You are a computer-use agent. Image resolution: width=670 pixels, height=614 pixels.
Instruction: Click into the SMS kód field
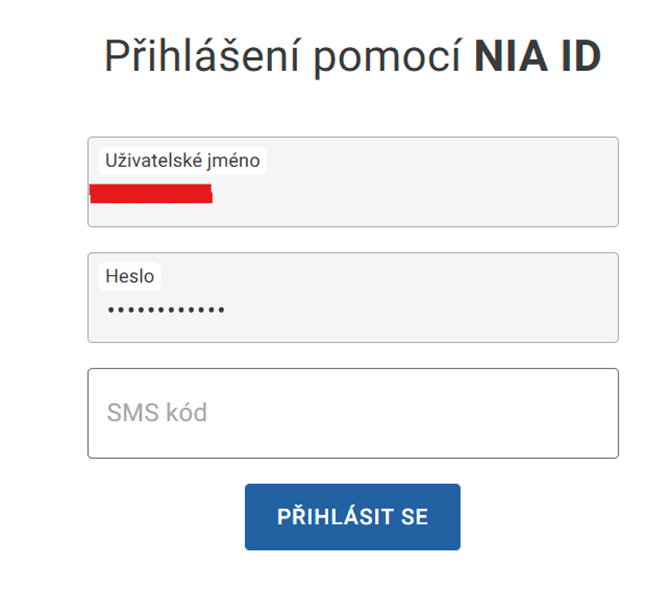(352, 413)
